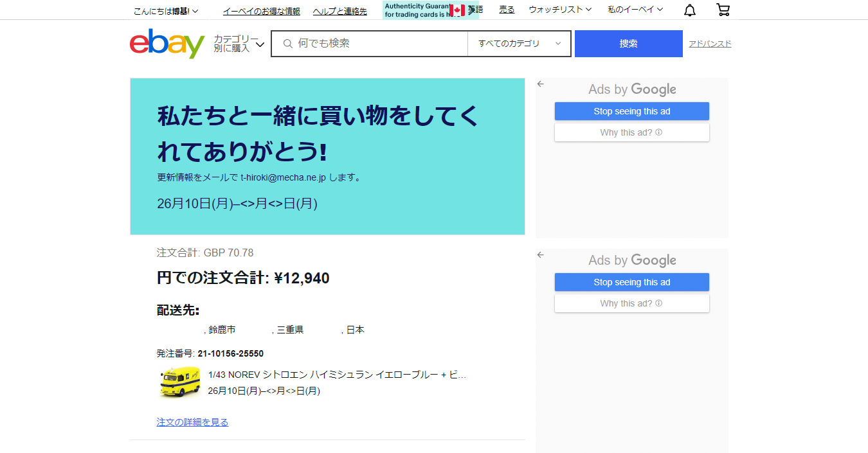Open ヘルプと連絡先 help link

point(339,11)
